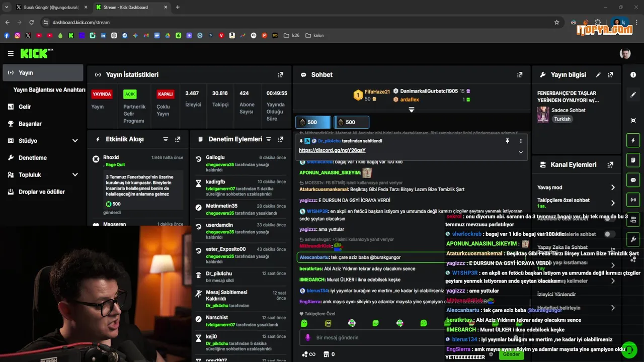The width and height of the screenshot is (644, 362).
Task: Pop out the Yayın İstatistikleri panel
Action: (281, 75)
